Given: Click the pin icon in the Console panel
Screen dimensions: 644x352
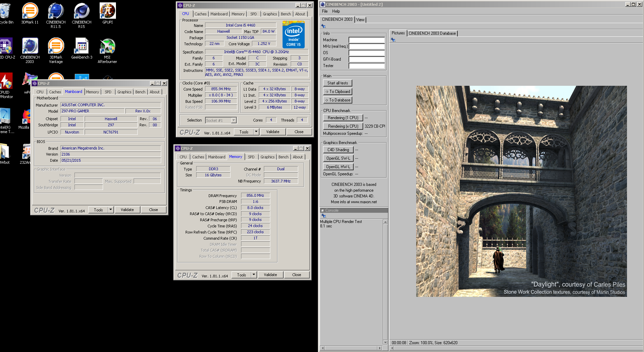Looking at the screenshot, I should coord(324,216).
